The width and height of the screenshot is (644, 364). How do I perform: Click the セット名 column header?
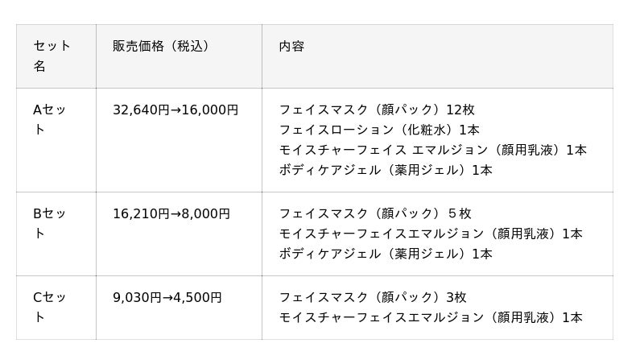coord(52,56)
